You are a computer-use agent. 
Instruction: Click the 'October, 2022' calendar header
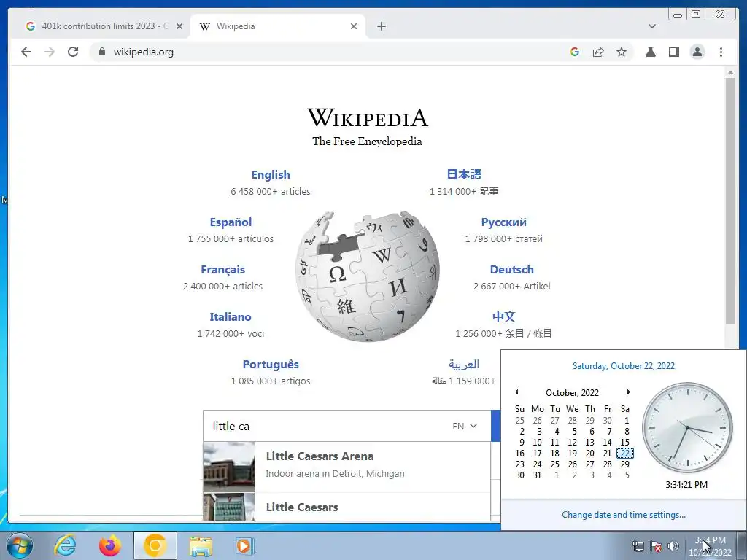click(572, 393)
